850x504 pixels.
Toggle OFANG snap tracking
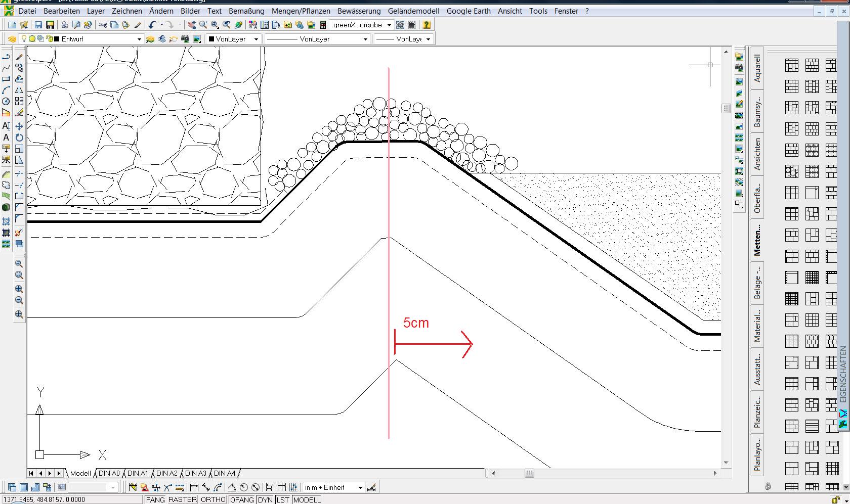click(x=242, y=500)
